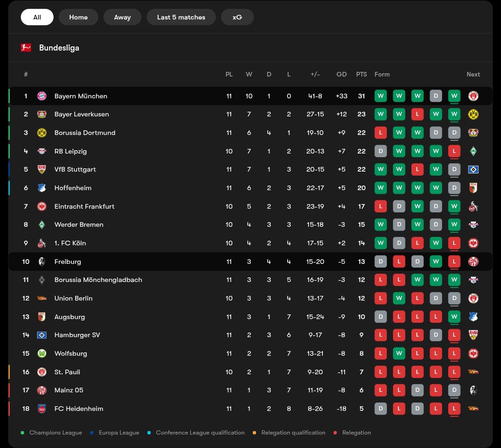The image size is (501, 448).
Task: Click Wolfsburg's green club crest
Action: click(x=42, y=353)
